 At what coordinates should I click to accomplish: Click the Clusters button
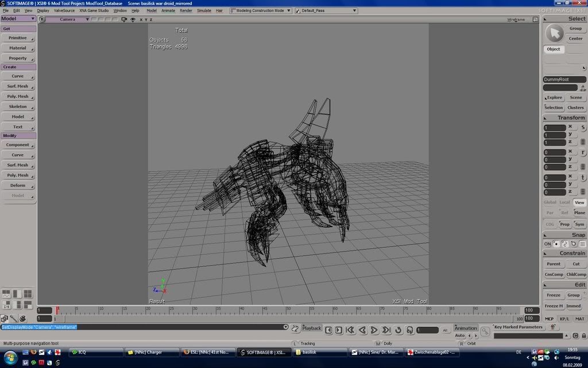point(575,108)
